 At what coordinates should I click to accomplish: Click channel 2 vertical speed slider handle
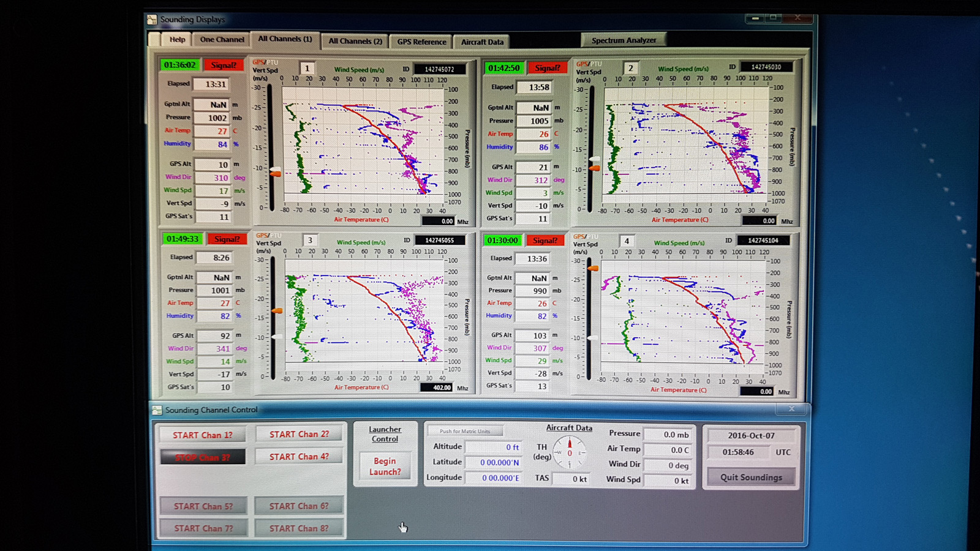(594, 167)
